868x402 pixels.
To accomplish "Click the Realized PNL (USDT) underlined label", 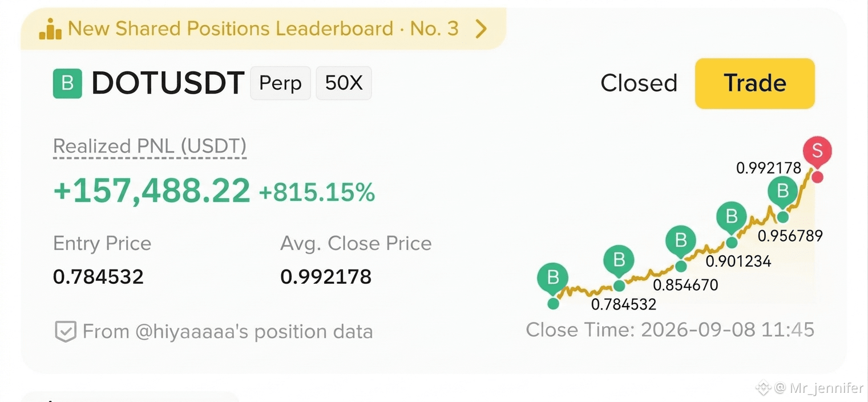I will coord(150,147).
